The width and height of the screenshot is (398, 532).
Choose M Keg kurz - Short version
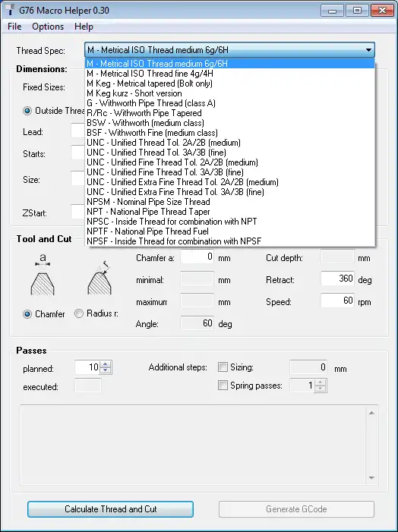(x=230, y=93)
